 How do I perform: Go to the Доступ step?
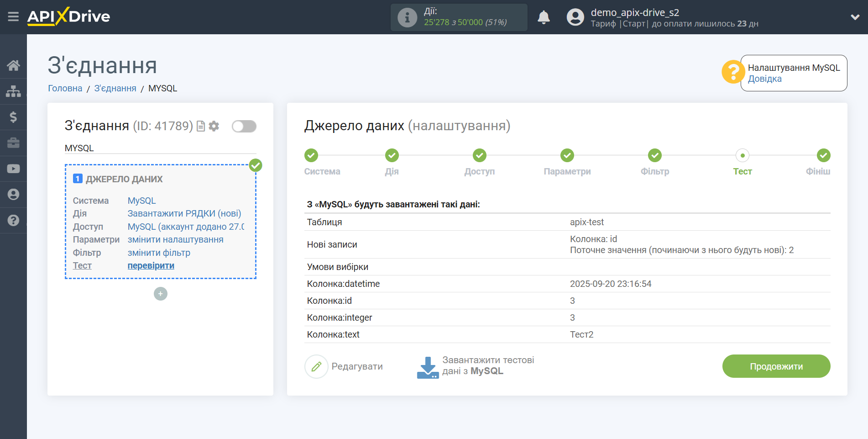tap(479, 155)
